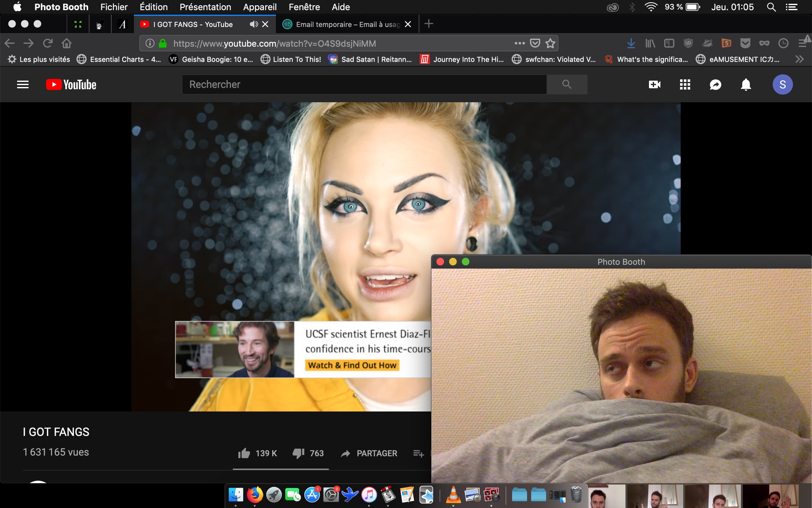Click Firefox downloads arrow icon
812x508 pixels.
pos(631,43)
